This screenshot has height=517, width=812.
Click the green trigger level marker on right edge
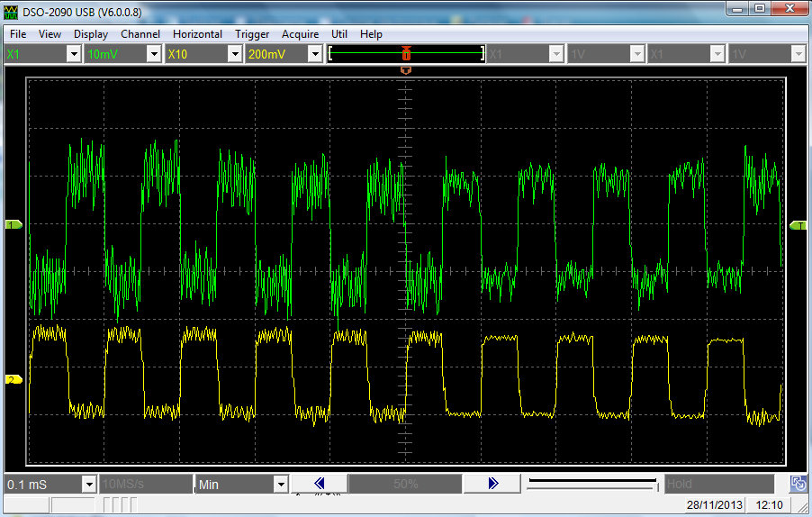tap(798, 225)
